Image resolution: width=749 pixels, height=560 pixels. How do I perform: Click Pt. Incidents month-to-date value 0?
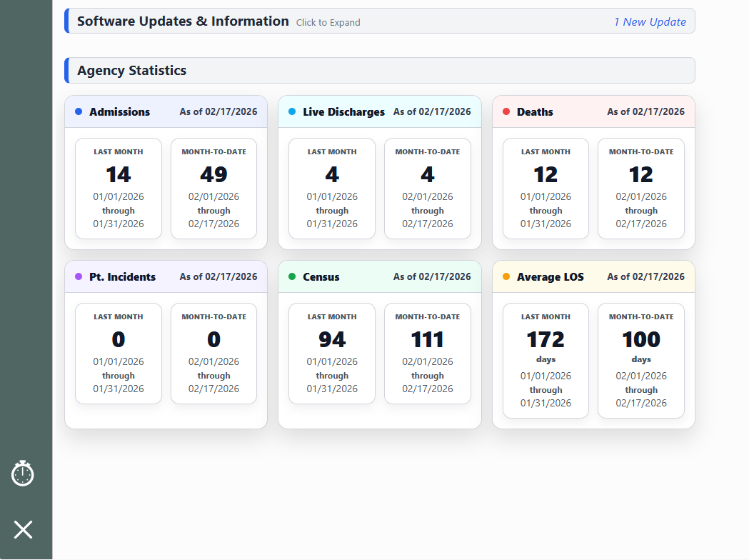[x=213, y=340]
